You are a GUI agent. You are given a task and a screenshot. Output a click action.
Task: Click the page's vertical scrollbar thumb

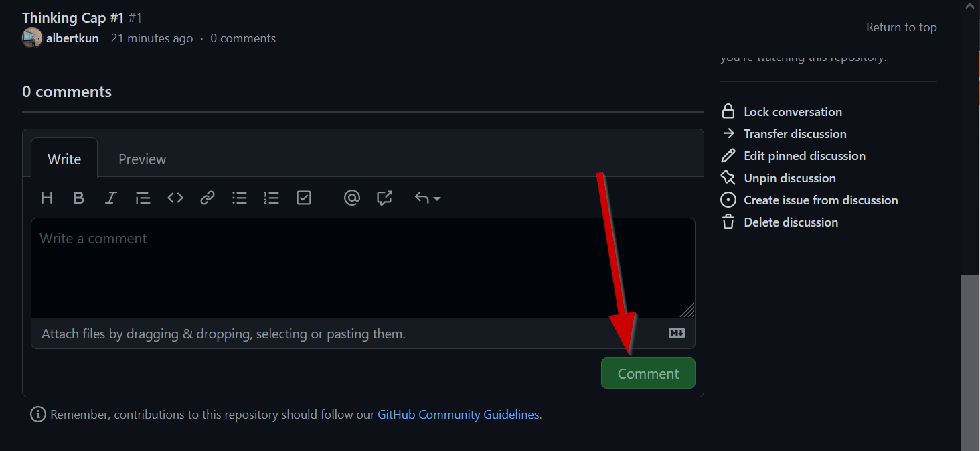pyautogui.click(x=970, y=362)
